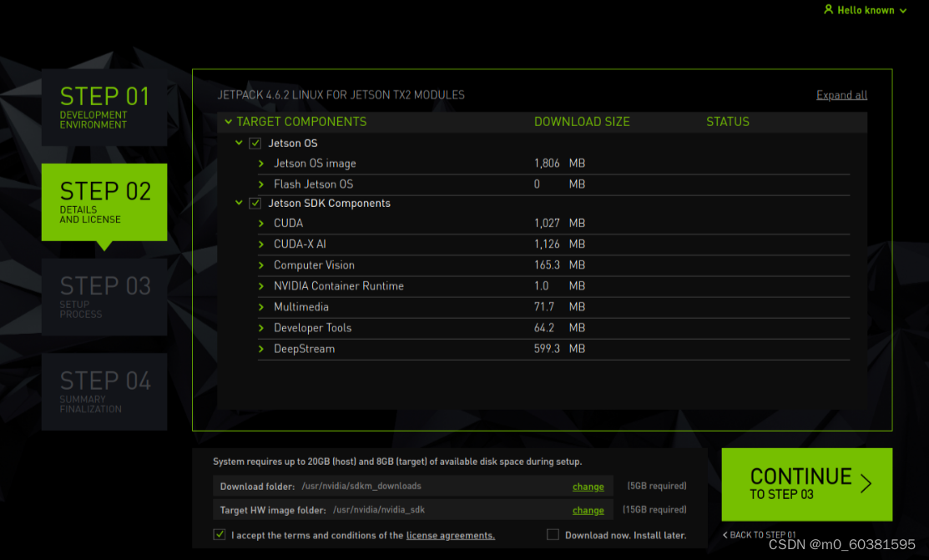The image size is (929, 560).
Task: Change the Target HW image folder
Action: point(588,510)
